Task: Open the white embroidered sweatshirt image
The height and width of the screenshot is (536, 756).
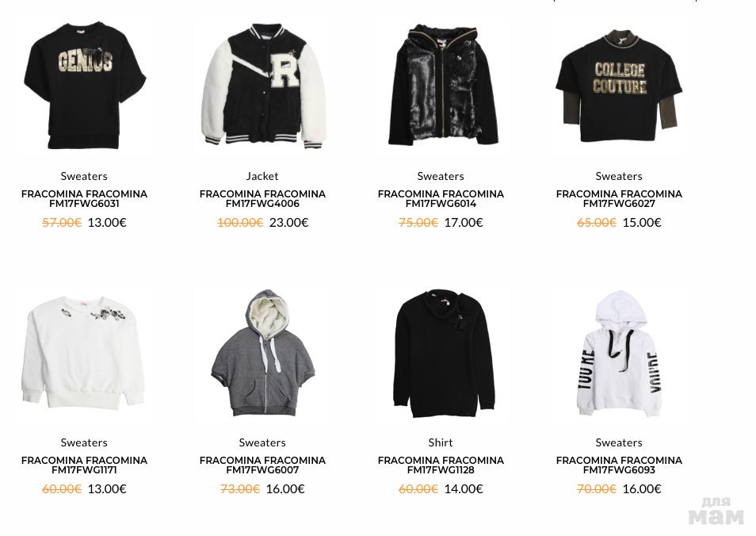Action: (x=83, y=353)
